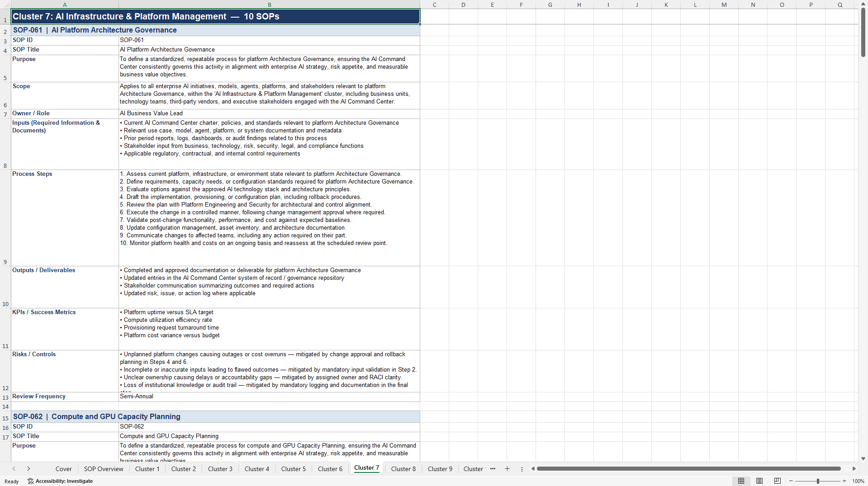Viewport: 868px width, 486px height.
Task: Add a new sheet with plus icon
Action: click(x=507, y=469)
